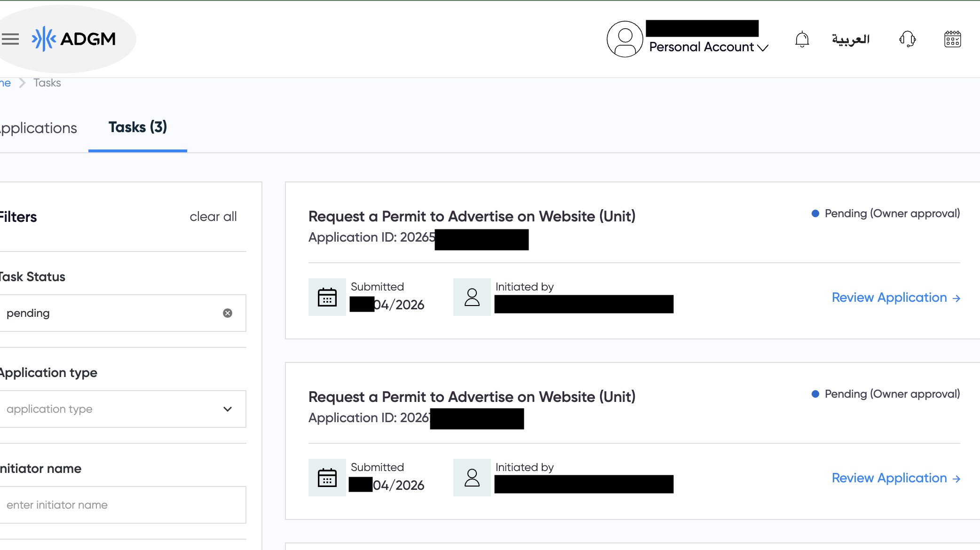Select the Tasks (3) tab
The image size is (980, 550).
(137, 127)
